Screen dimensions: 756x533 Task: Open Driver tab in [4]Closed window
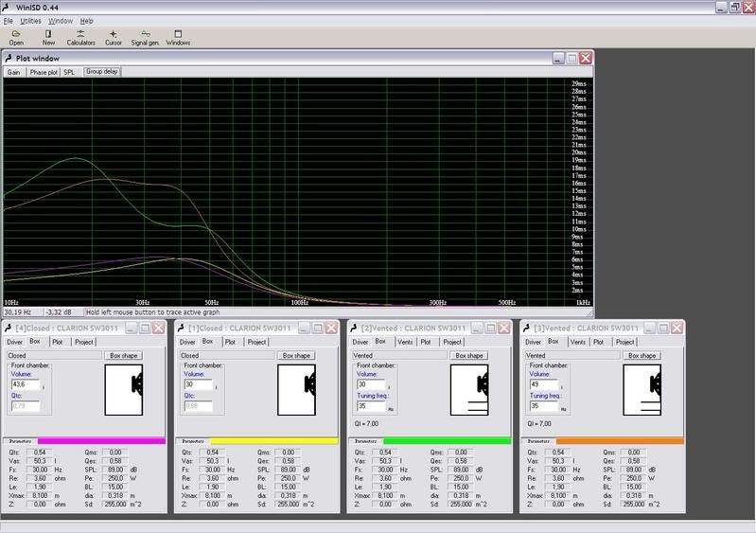pos(14,342)
